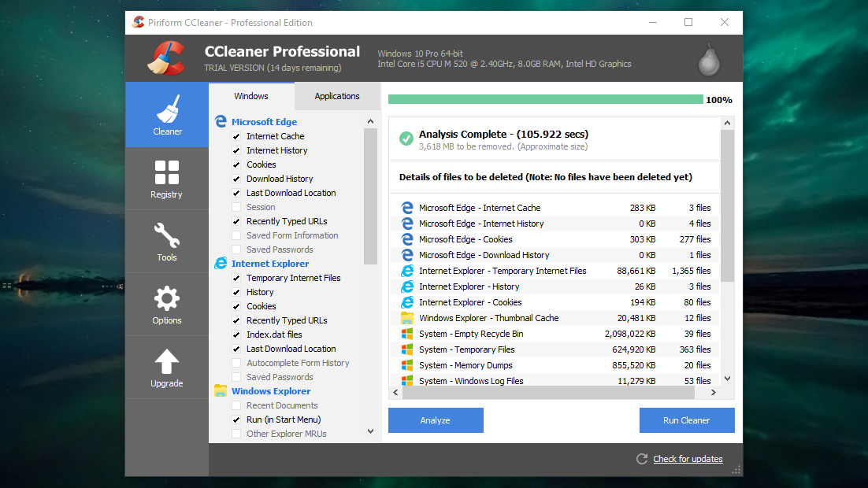This screenshot has height=488, width=868.
Task: Enable the Session checkbox for Microsoft Edge
Action: point(237,206)
